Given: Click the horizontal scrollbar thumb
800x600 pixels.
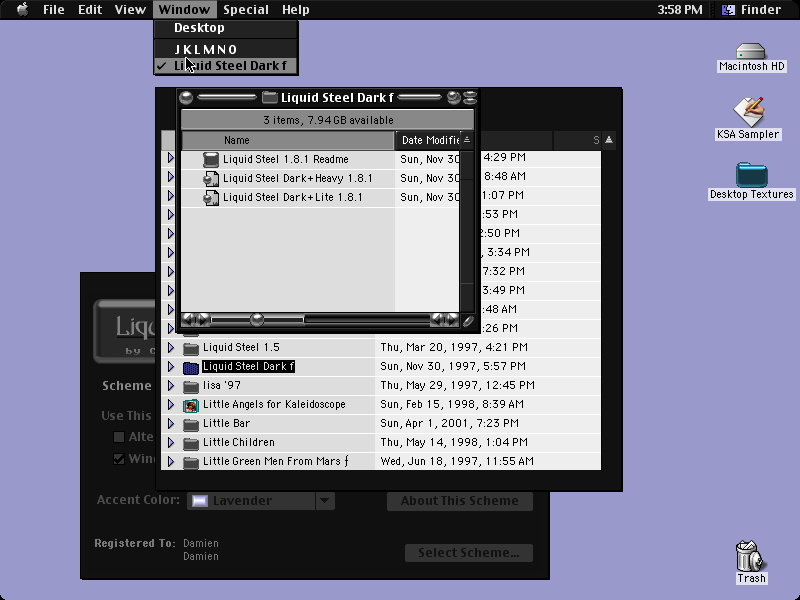Looking at the screenshot, I should (257, 320).
